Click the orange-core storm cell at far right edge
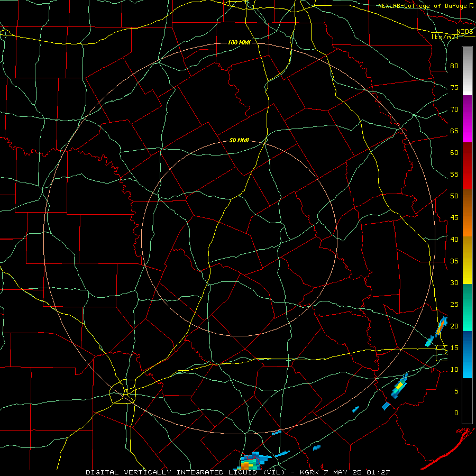 (x=441, y=327)
